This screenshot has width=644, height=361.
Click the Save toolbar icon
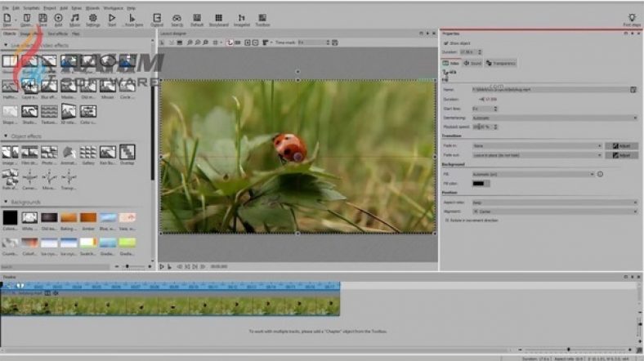pos(41,18)
